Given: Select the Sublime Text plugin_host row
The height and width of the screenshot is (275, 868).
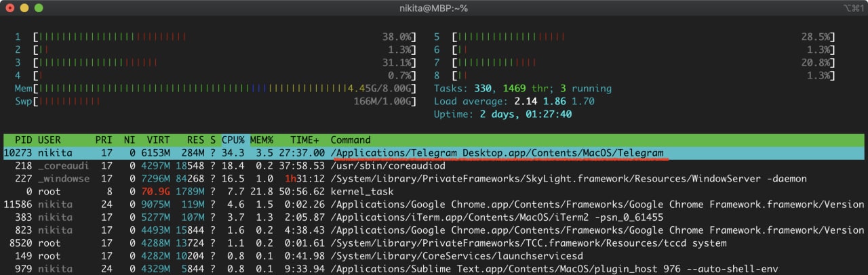Looking at the screenshot, I should 434,270.
